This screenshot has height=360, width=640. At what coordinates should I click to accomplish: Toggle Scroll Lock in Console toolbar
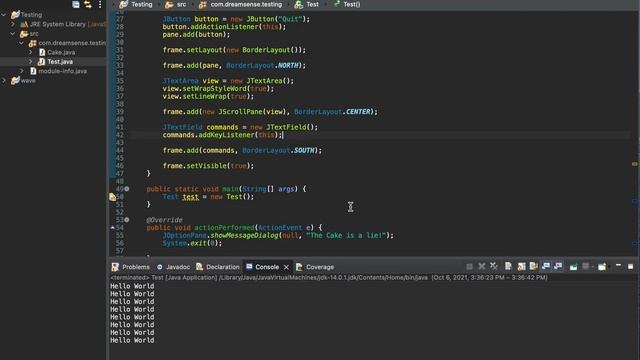[x=521, y=267]
